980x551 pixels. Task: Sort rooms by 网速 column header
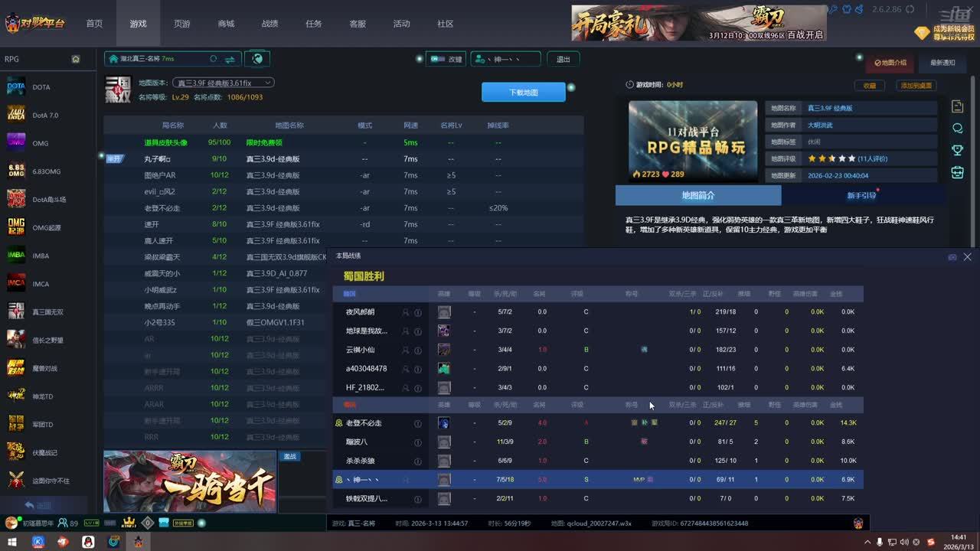point(410,126)
